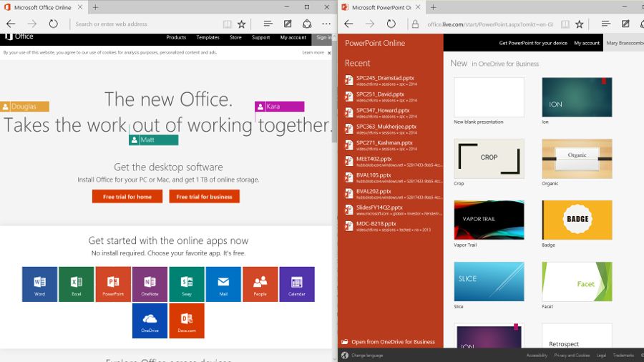This screenshot has width=644, height=362.
Task: Choose the teal Ion template
Action: [x=577, y=97]
